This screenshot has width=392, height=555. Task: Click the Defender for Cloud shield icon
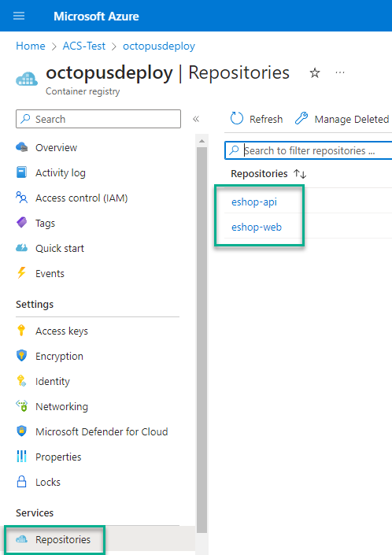point(21,431)
